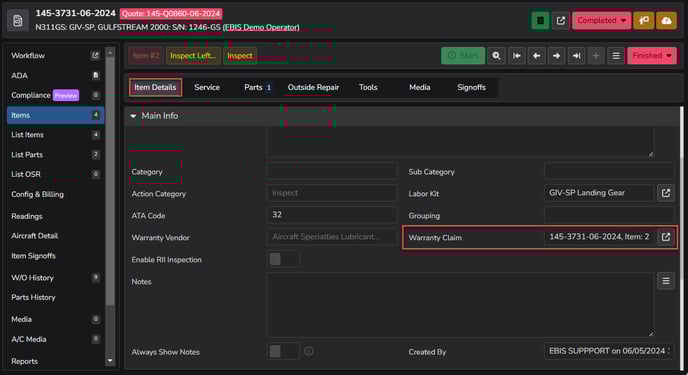
Task: Go to next item arrow
Action: pyautogui.click(x=556, y=56)
